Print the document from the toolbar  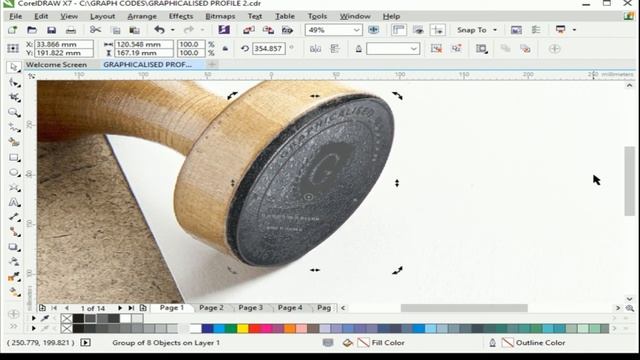coord(71,30)
